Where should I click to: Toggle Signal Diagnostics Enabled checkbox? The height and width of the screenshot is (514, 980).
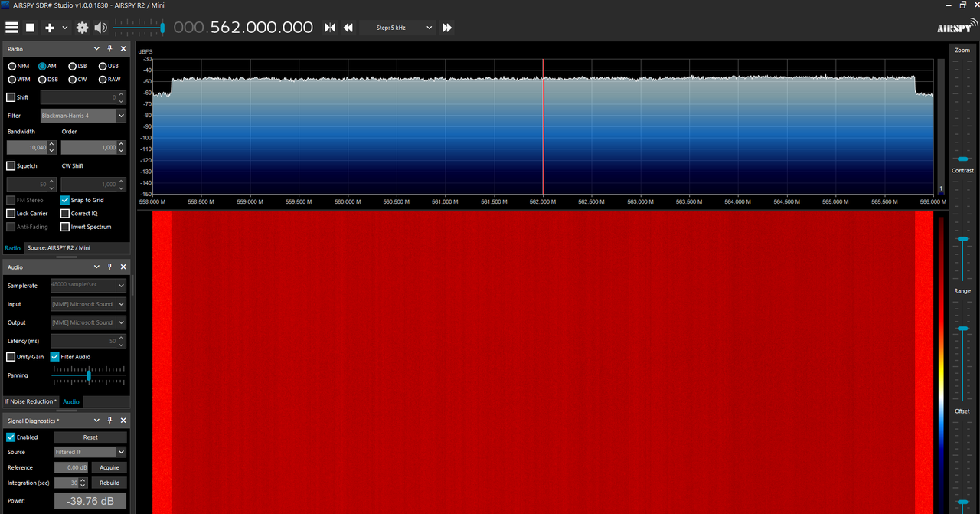point(11,437)
